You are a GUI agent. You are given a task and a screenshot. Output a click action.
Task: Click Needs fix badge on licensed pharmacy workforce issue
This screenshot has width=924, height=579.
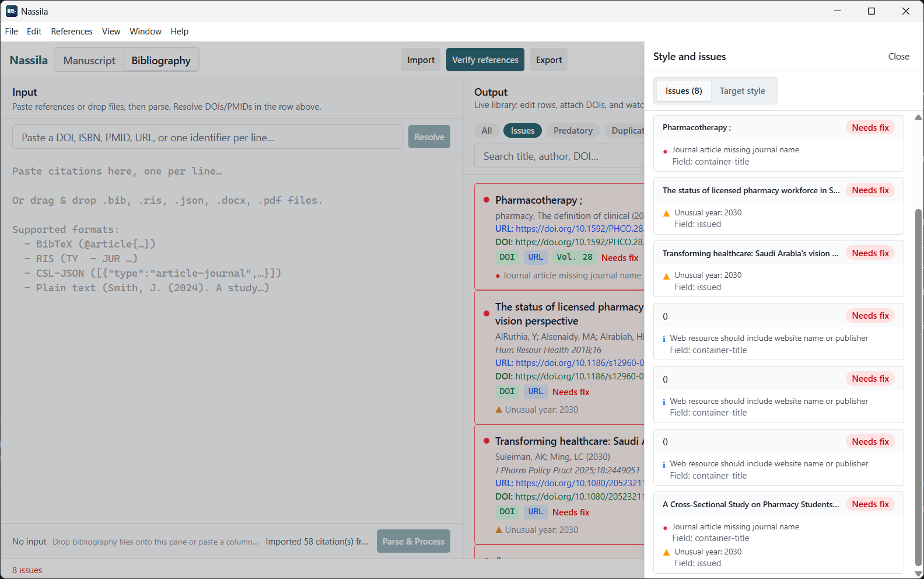tap(870, 190)
